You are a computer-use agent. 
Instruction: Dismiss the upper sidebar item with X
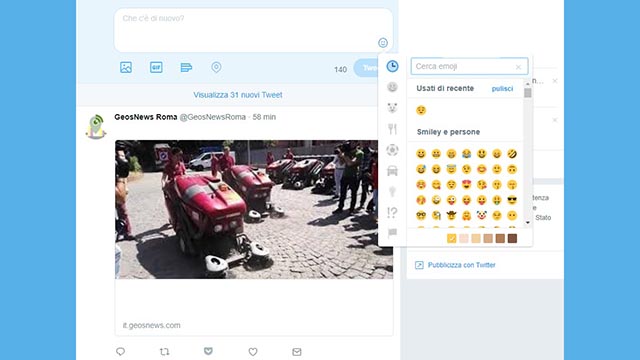(x=555, y=81)
